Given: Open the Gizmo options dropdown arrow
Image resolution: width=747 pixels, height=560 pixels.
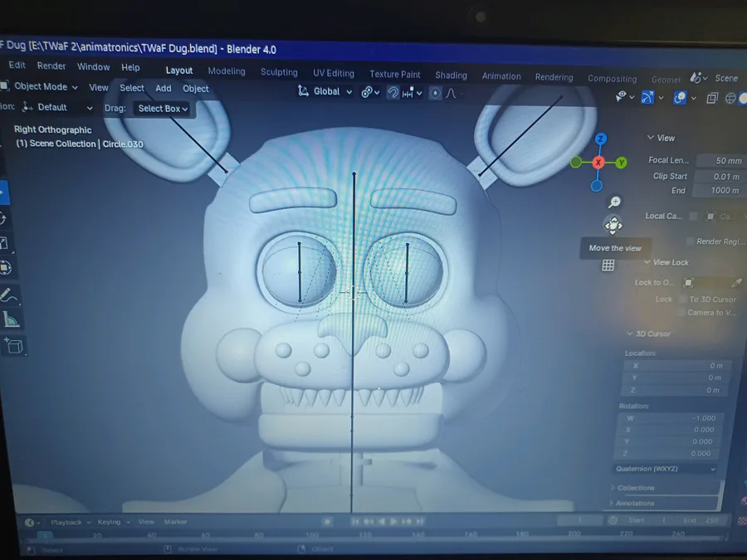Looking at the screenshot, I should pos(661,98).
